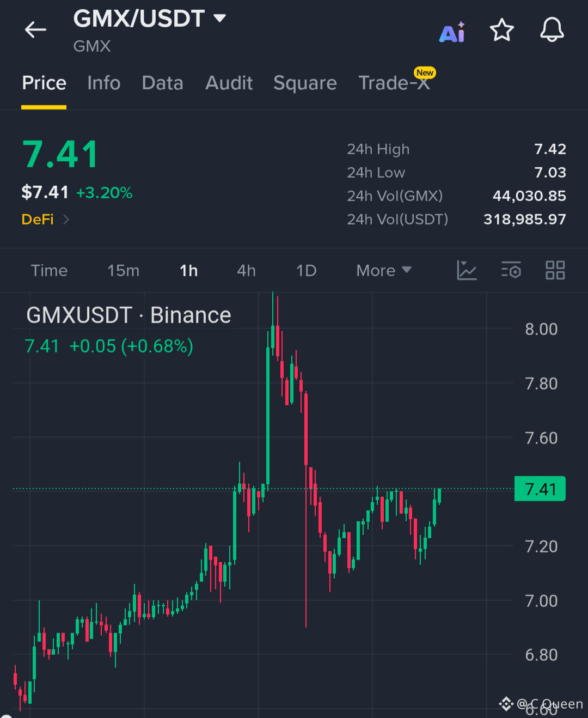588x718 pixels.
Task: Select the 4h chart interval
Action: tap(246, 270)
